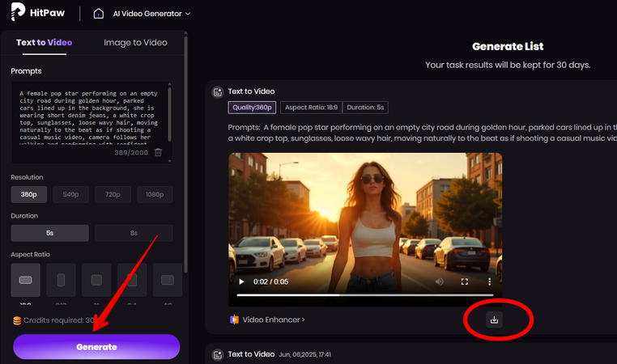The width and height of the screenshot is (617, 364).
Task: Open the Video Enhancer link
Action: (274, 320)
